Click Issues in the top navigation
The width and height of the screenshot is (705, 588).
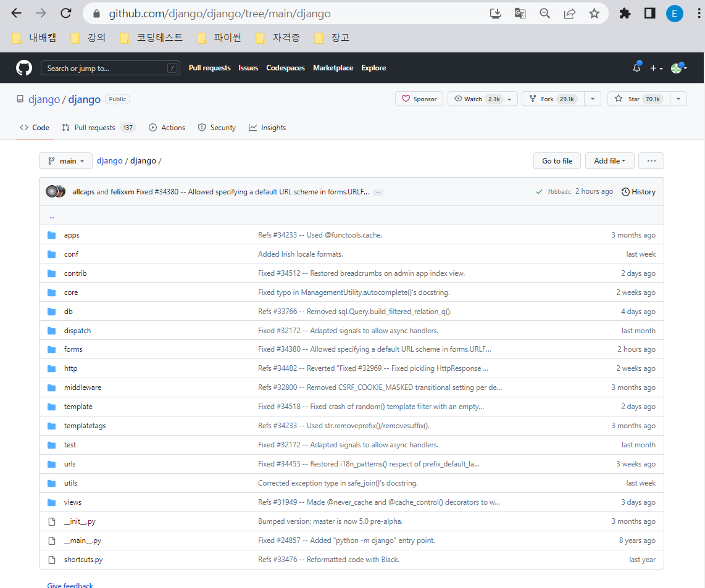click(248, 68)
